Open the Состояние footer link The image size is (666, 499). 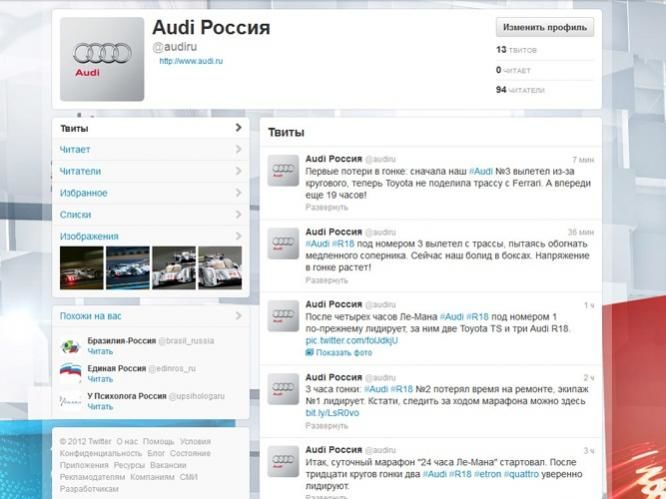click(190, 454)
